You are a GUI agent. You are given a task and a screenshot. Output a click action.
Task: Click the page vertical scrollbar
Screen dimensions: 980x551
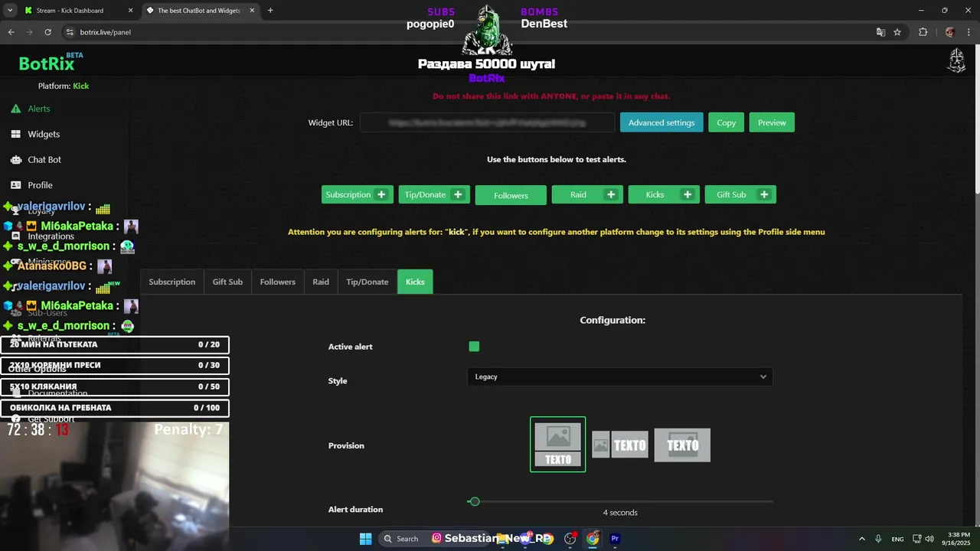tap(976, 119)
